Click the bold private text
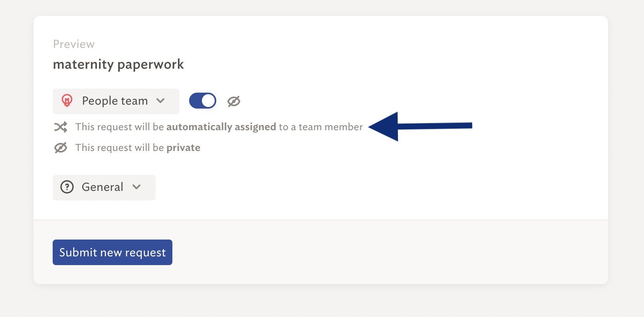The image size is (644, 317). 183,148
